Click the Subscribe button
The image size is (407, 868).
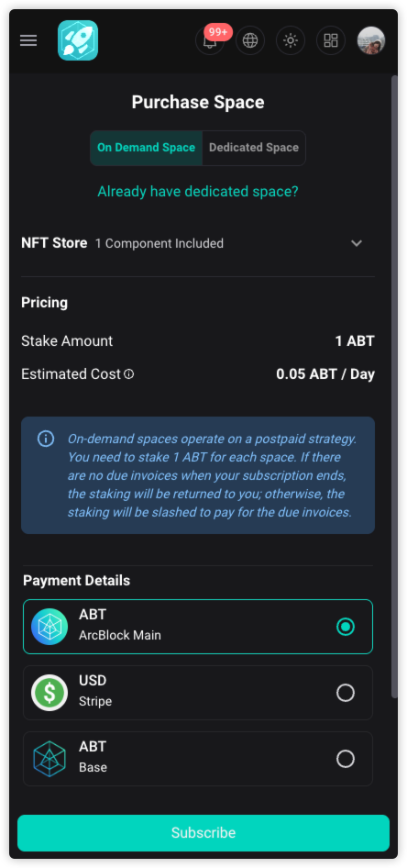(x=203, y=832)
